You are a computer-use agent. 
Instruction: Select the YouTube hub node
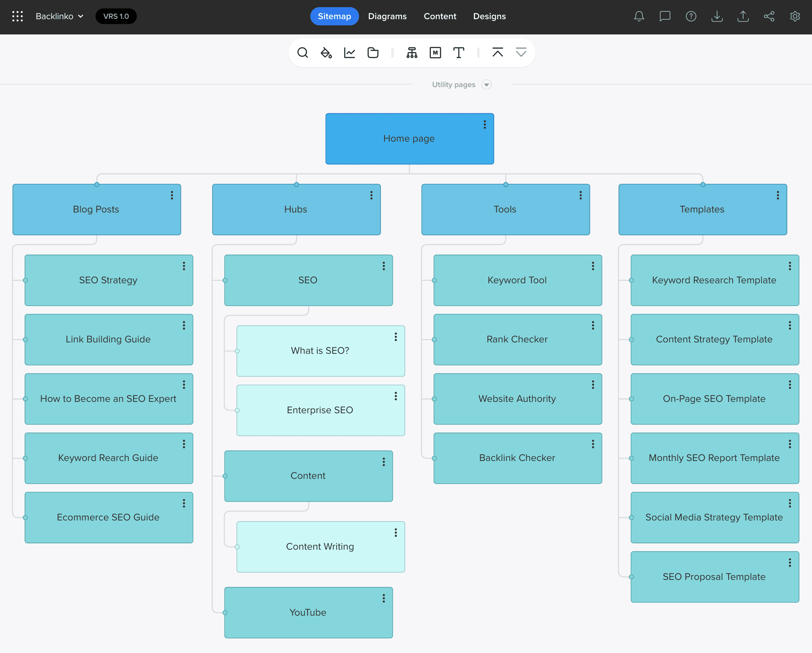pyautogui.click(x=308, y=613)
